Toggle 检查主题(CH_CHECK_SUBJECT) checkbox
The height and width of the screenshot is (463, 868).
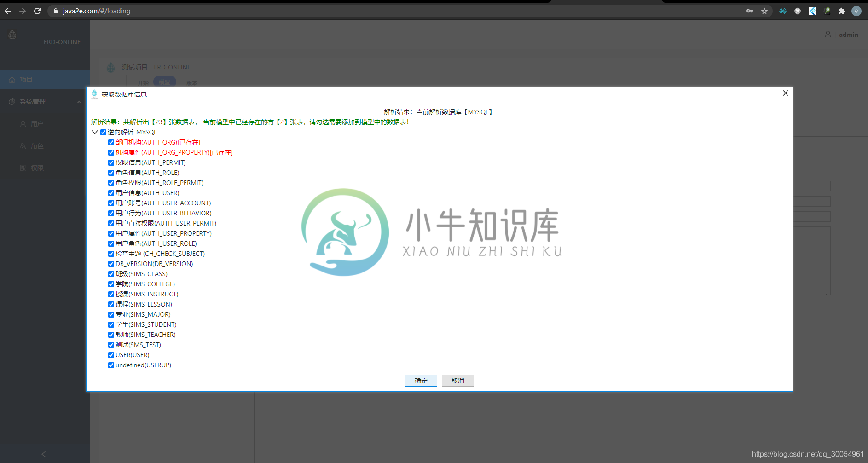[111, 254]
